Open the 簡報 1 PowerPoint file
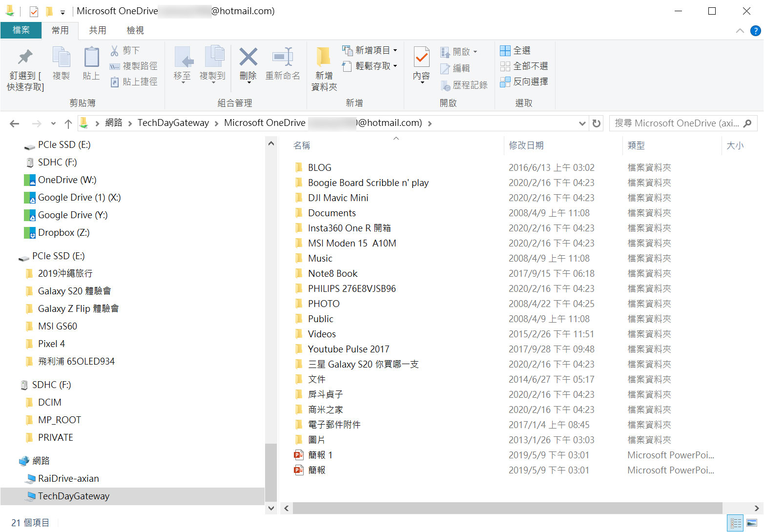The height and width of the screenshot is (532, 764). tap(320, 455)
